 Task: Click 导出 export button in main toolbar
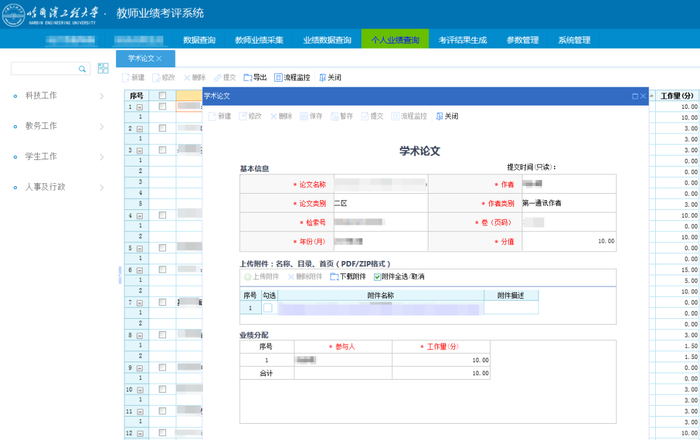click(x=256, y=77)
